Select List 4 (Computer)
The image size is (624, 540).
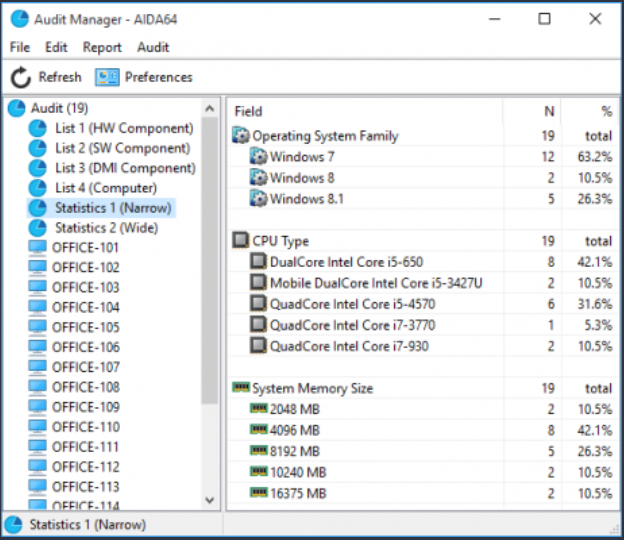106,188
